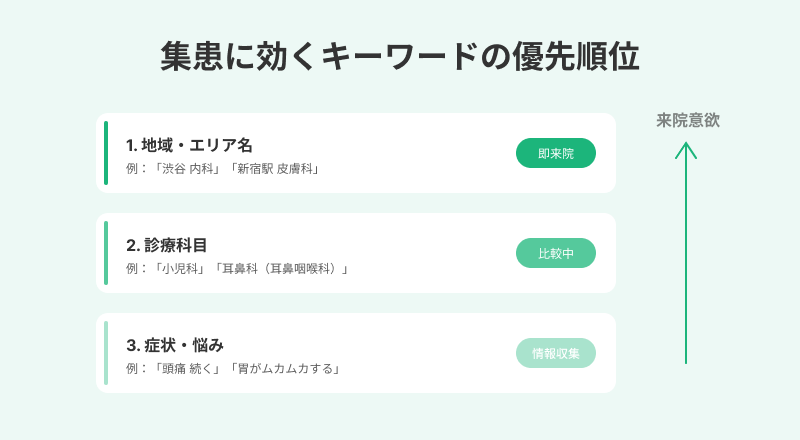The image size is (800, 440).
Task: Select the 比較中 badge
Action: click(556, 253)
